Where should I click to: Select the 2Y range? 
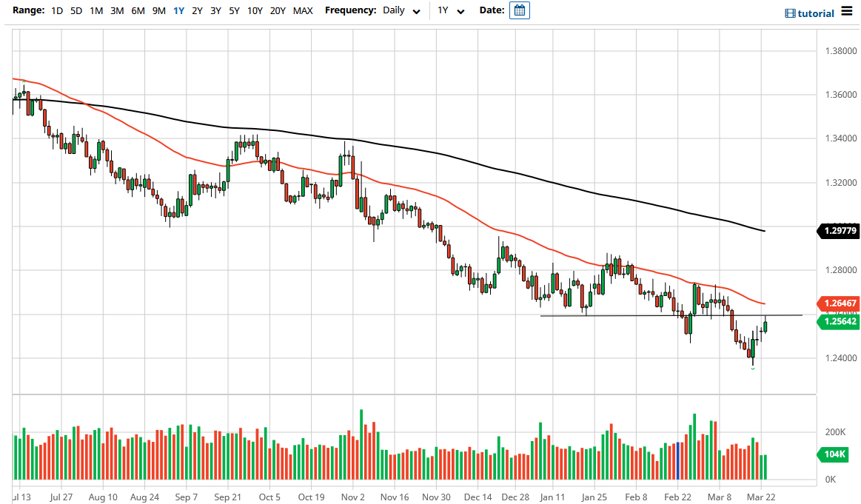coord(197,10)
